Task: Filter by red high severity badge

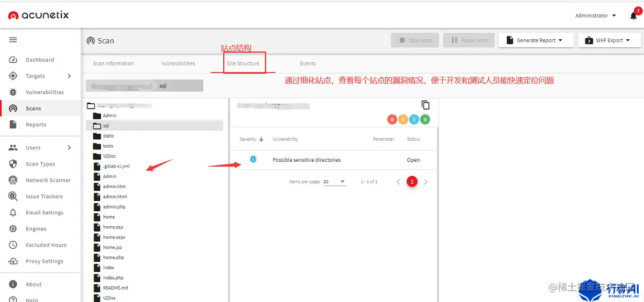Action: 392,119
